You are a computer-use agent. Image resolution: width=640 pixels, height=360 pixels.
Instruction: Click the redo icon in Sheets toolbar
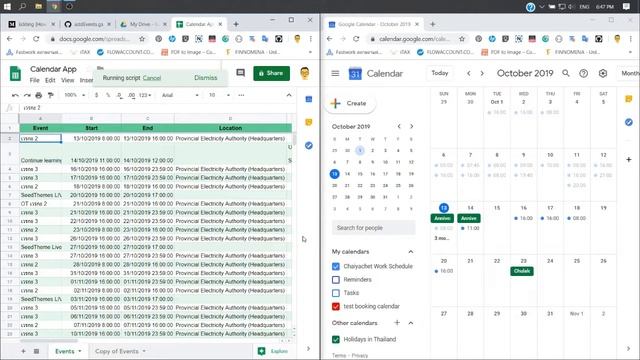(27, 95)
